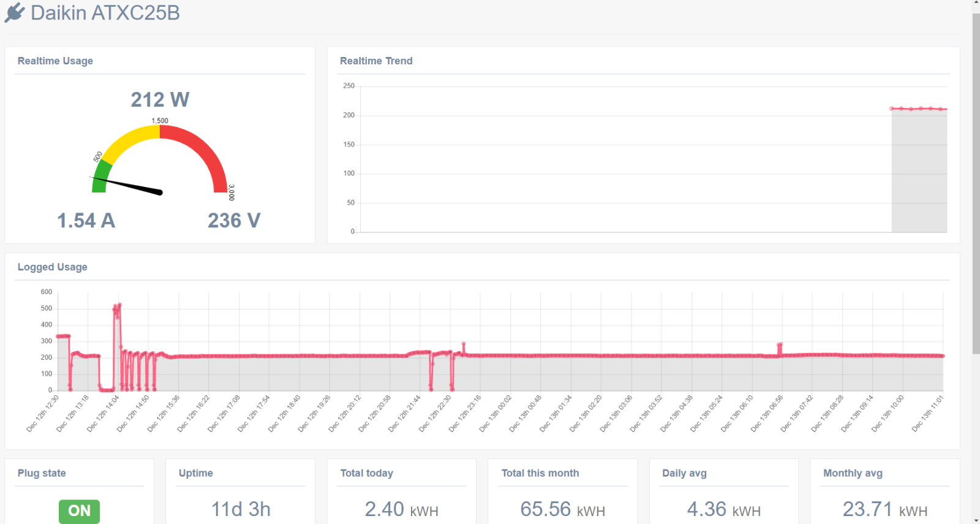980x524 pixels.
Task: Click the 65.56 kWH monthly total value
Action: (563, 509)
